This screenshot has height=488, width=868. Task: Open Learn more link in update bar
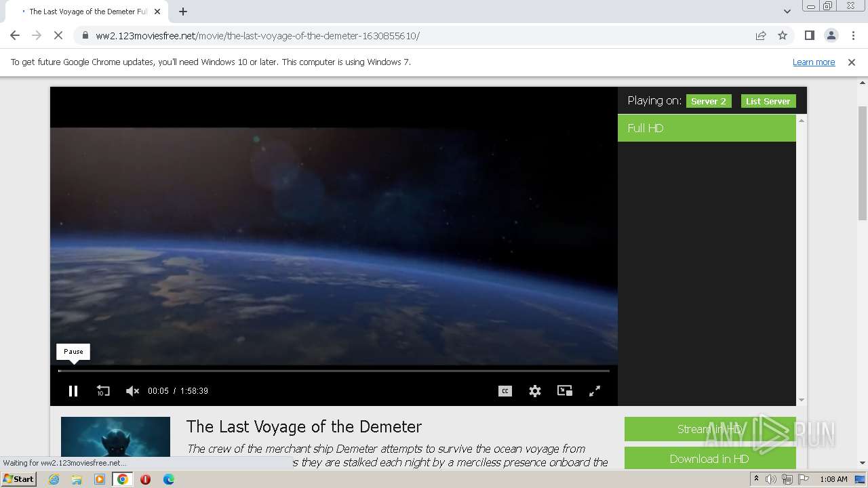814,62
